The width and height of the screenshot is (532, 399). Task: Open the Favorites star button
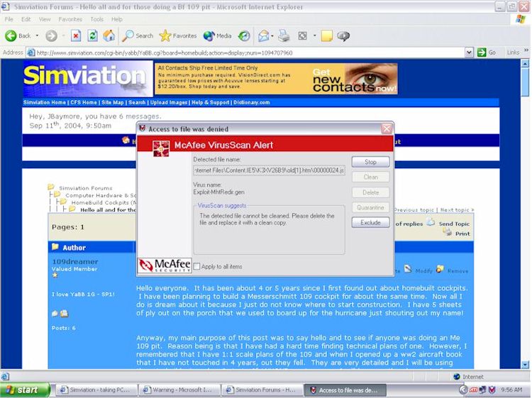[x=178, y=35]
